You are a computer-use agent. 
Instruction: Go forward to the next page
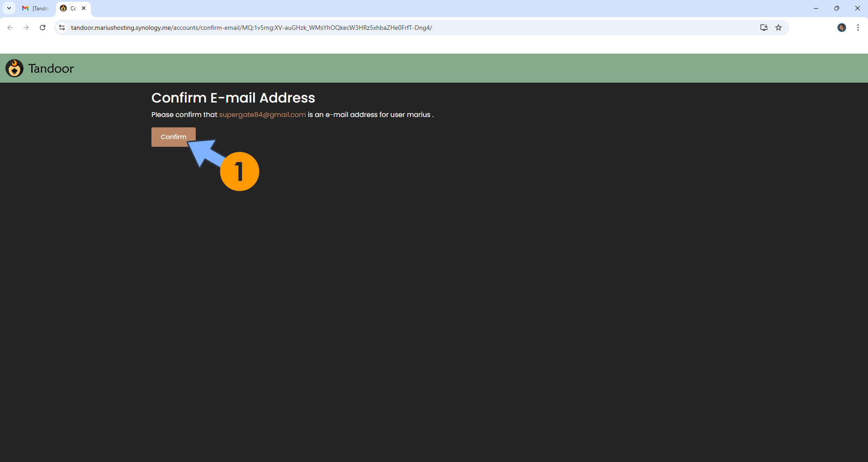26,28
